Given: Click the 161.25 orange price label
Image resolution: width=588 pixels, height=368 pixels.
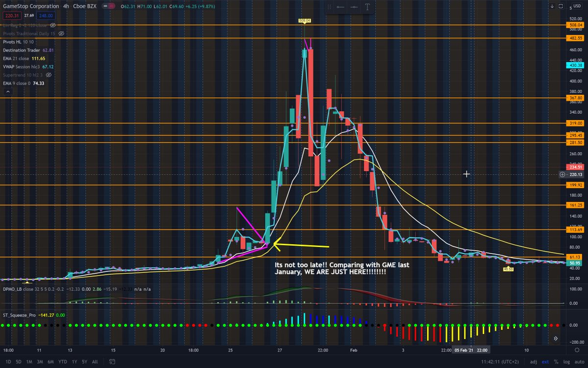Looking at the screenshot, I should pos(575,205).
